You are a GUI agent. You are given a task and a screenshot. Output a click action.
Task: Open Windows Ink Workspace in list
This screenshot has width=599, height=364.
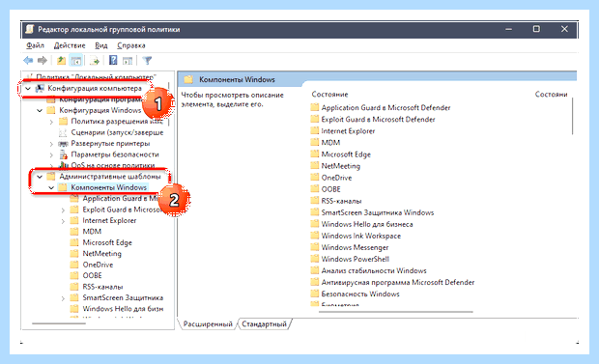pyautogui.click(x=361, y=236)
